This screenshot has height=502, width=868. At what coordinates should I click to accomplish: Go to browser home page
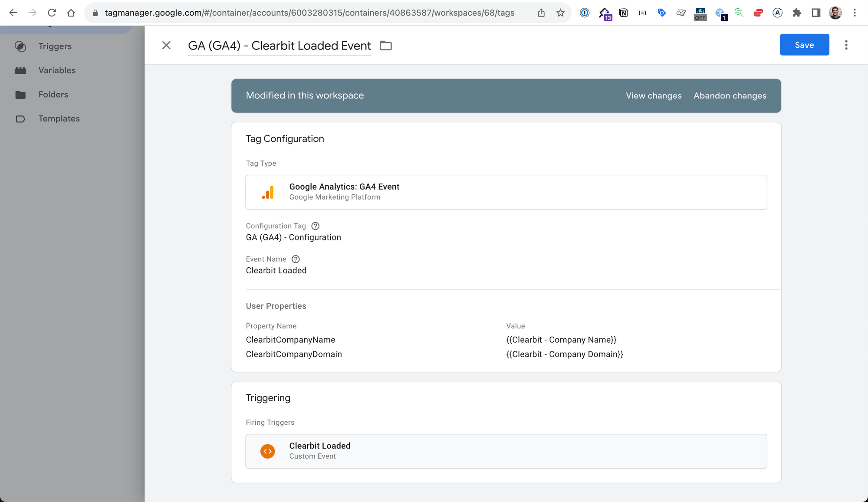pos(71,13)
